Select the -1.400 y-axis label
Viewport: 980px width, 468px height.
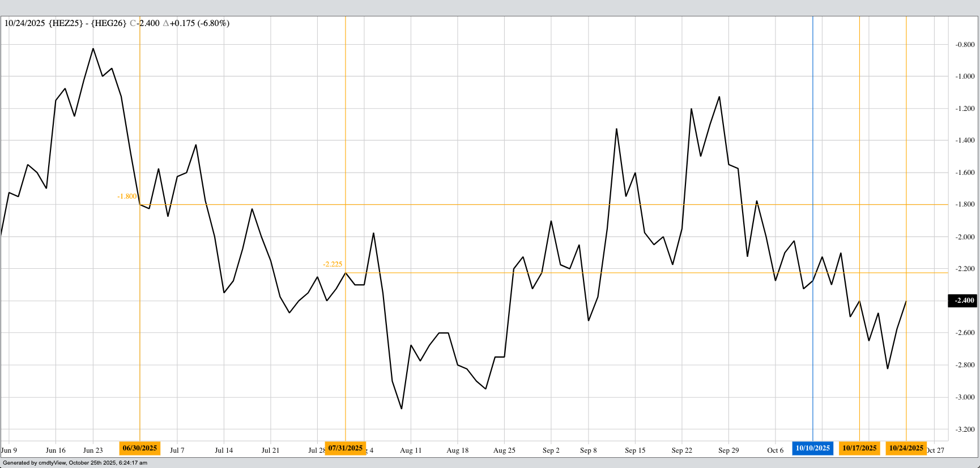(965, 140)
